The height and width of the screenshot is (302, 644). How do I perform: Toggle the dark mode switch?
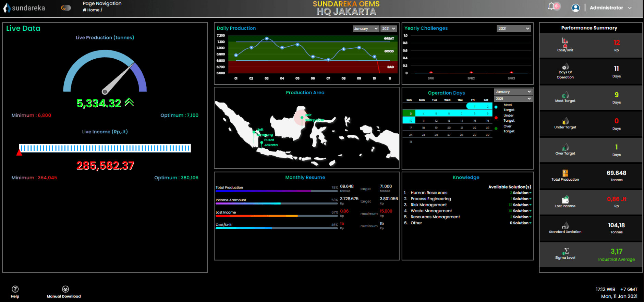point(66,8)
